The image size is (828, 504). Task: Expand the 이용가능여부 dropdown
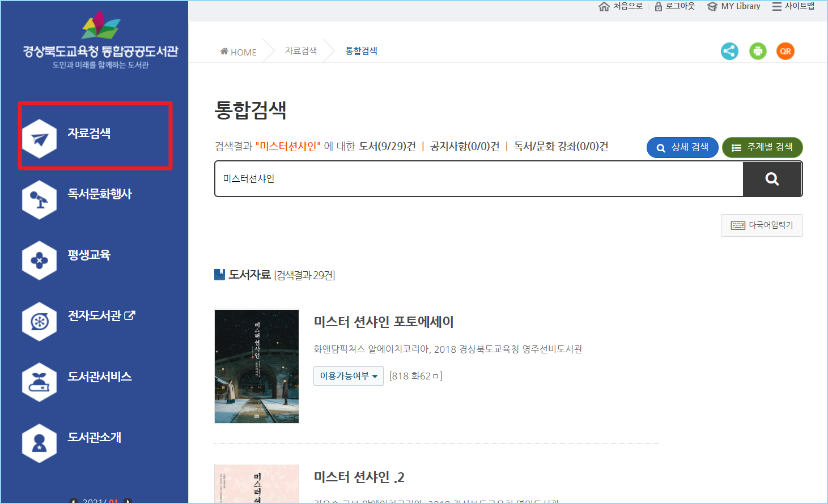(x=349, y=376)
